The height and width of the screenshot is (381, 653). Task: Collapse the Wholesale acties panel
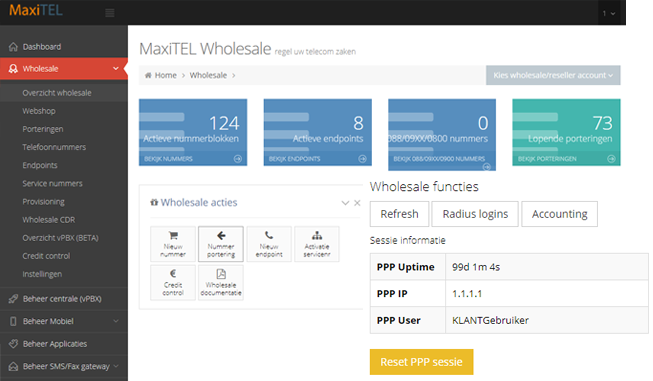pos(345,203)
